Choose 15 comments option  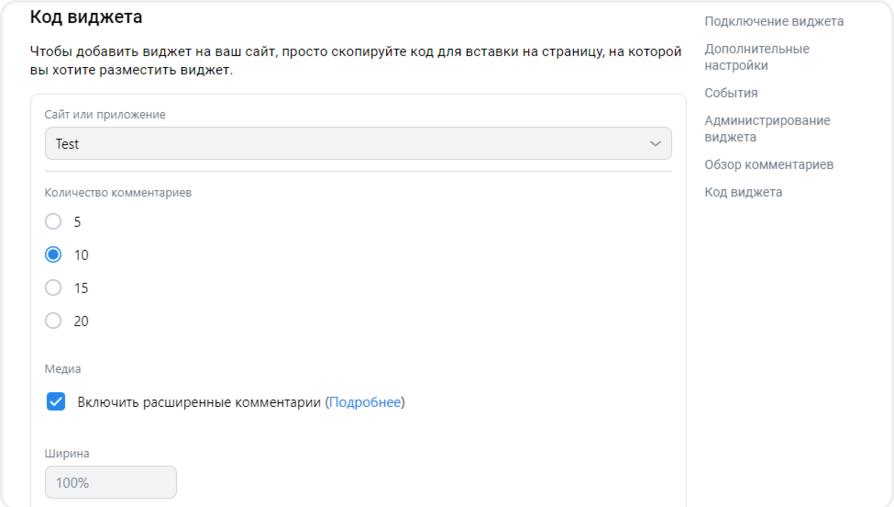[54, 288]
